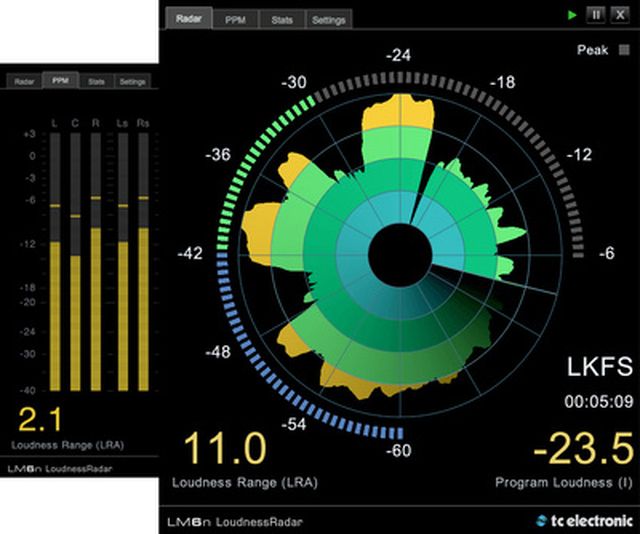The height and width of the screenshot is (534, 640).
Task: Open Settings tab in small PPM window
Action: pyautogui.click(x=133, y=81)
